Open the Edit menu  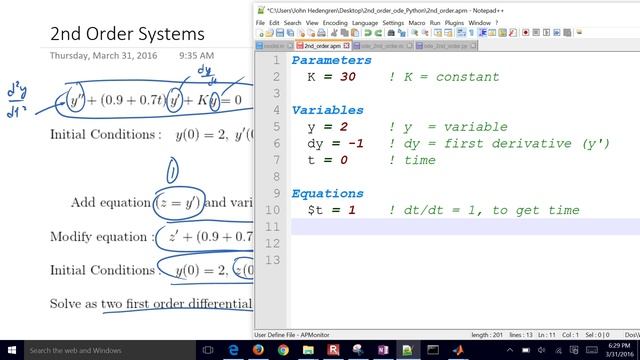(274, 23)
